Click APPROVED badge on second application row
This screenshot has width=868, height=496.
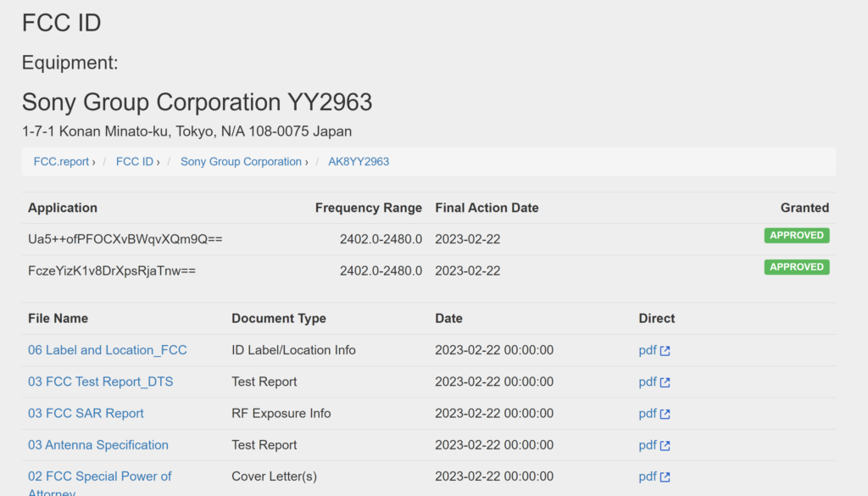(796, 267)
